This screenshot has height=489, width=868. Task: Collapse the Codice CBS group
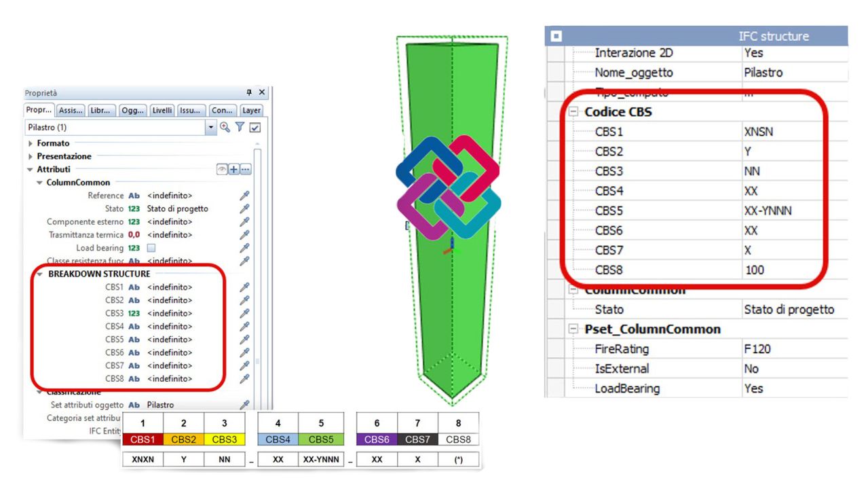click(574, 112)
